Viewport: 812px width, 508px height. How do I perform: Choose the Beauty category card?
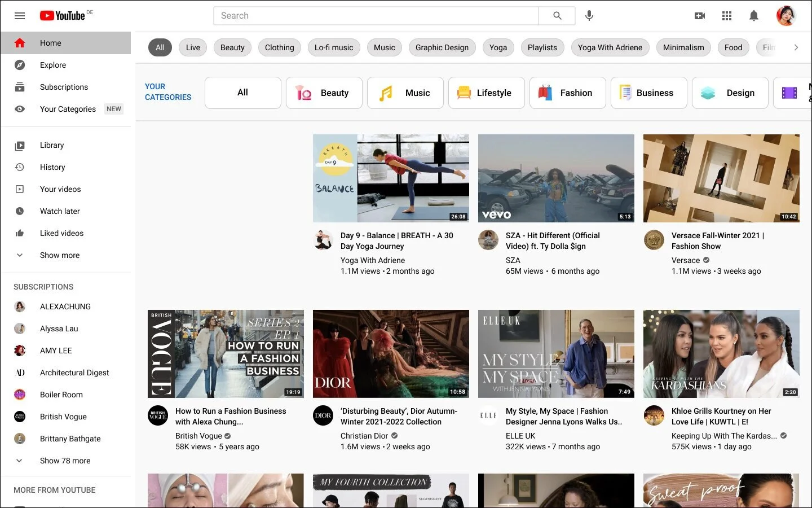[324, 93]
